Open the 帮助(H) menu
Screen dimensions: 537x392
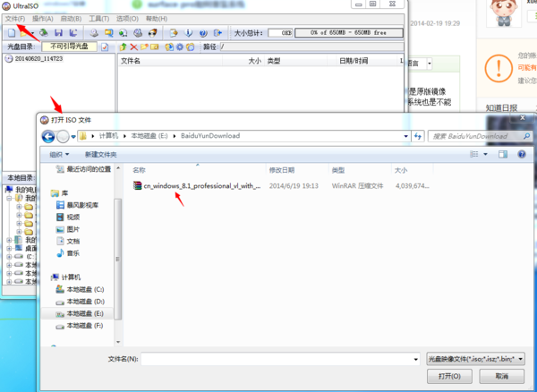tap(157, 19)
